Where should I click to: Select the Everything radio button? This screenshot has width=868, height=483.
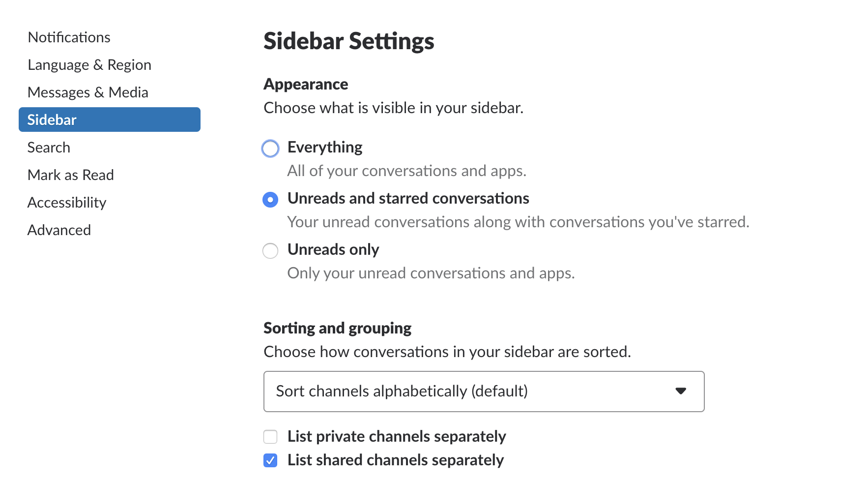coord(270,149)
